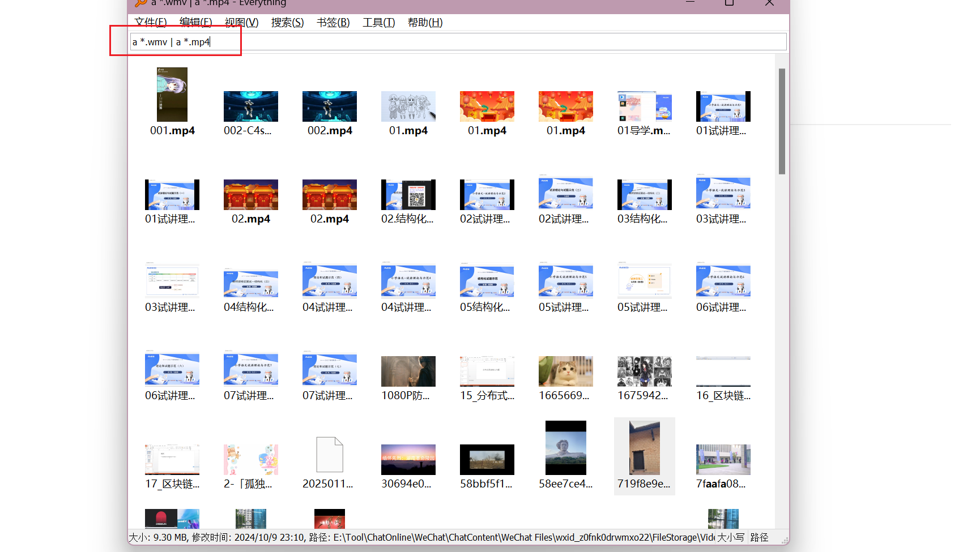980x552 pixels.
Task: Select the 30694e0... sunset video file
Action: click(x=408, y=467)
